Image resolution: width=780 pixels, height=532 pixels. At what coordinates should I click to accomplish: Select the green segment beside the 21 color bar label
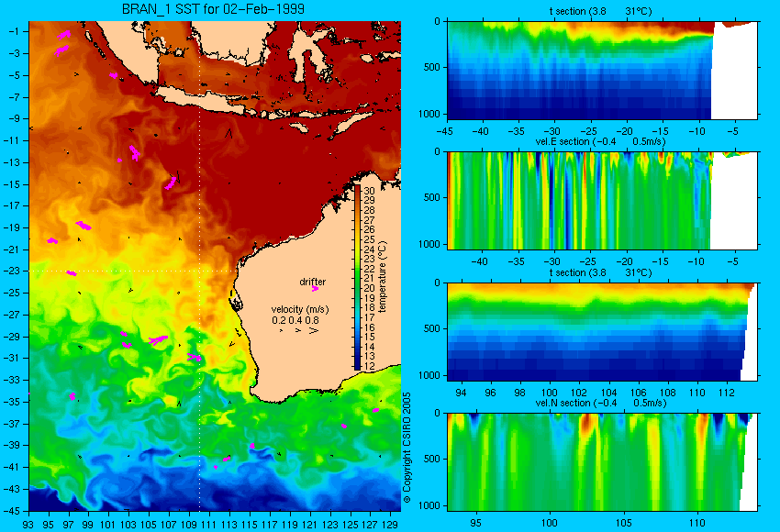coord(357,278)
